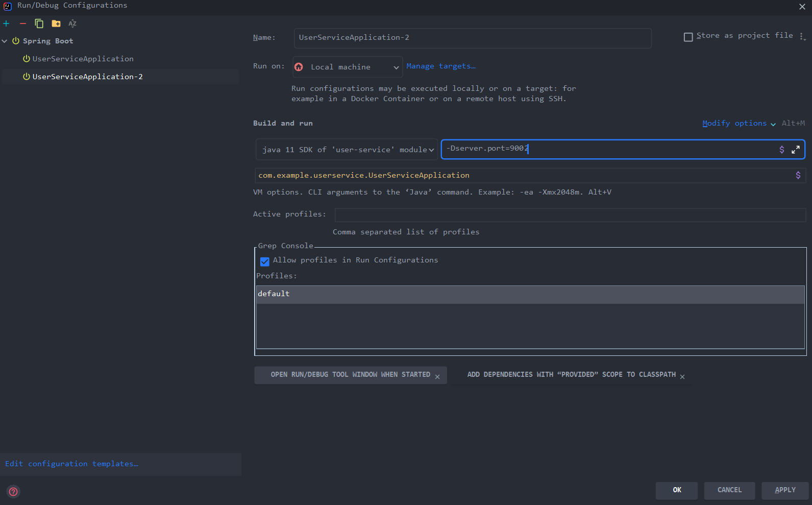Viewport: 812px width, 505px height.
Task: Click the Open Run/Debug Tool Window When Started tag
Action: pos(351,375)
